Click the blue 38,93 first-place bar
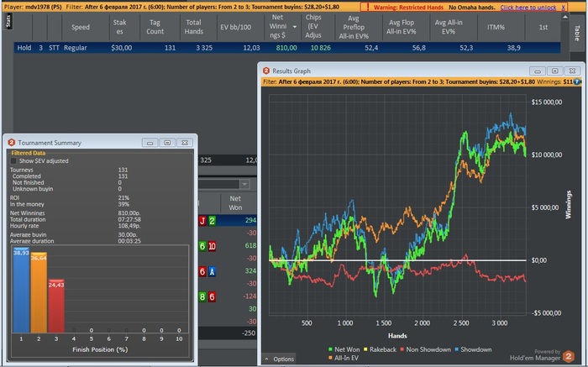The width and height of the screenshot is (588, 367). click(x=21, y=290)
